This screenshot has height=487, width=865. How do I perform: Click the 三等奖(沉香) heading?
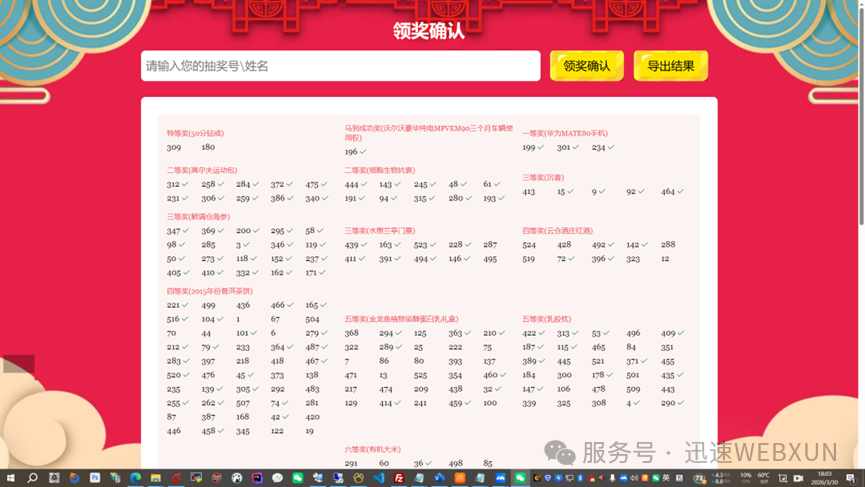pyautogui.click(x=543, y=178)
